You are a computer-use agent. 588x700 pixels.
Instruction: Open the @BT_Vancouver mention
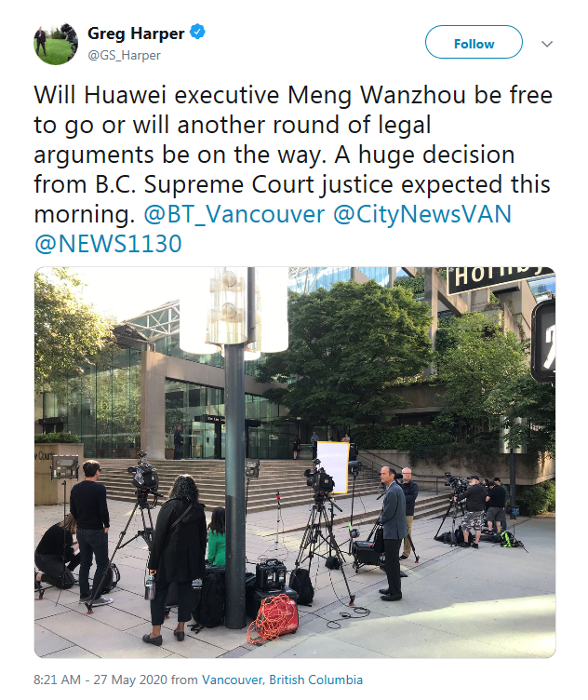(234, 214)
